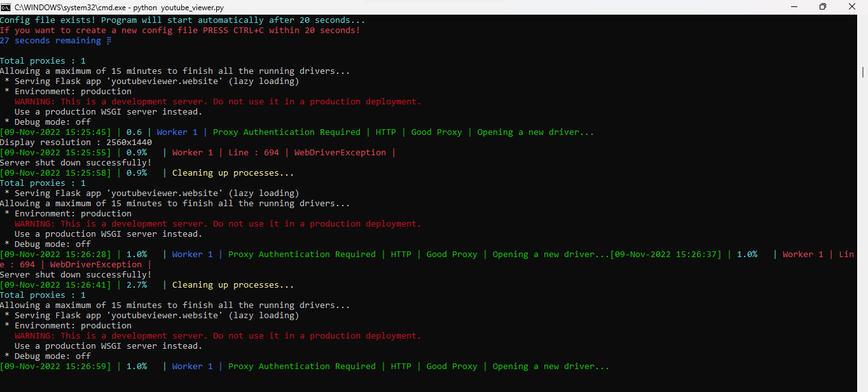Screen dimensions: 868x392
Task: Click 'HTTP' in the 15:26:59 row
Action: point(401,367)
